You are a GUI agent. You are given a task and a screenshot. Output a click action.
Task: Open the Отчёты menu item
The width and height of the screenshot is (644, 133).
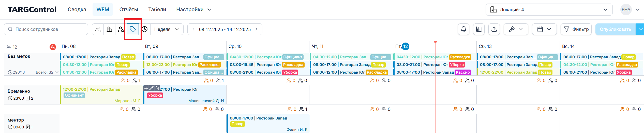tap(129, 10)
